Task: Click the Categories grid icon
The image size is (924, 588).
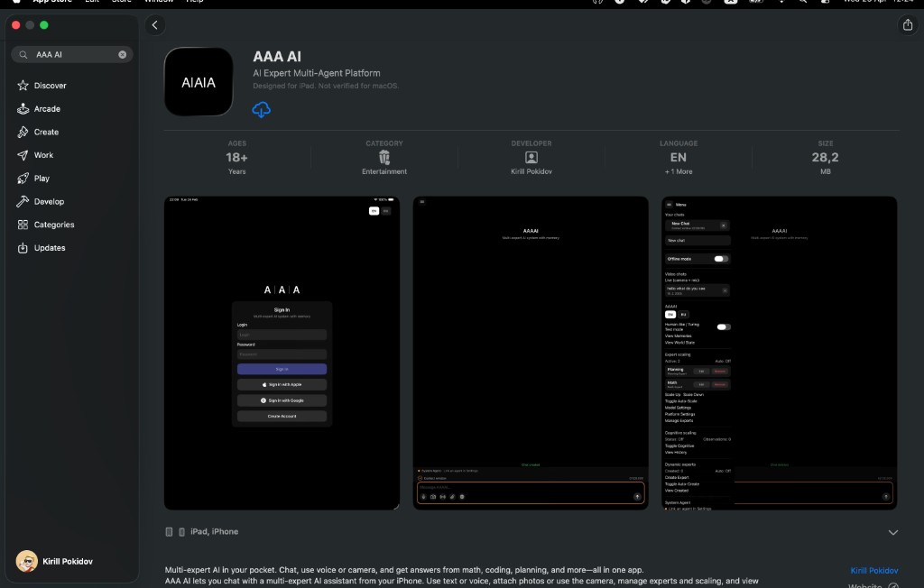Action: point(23,225)
